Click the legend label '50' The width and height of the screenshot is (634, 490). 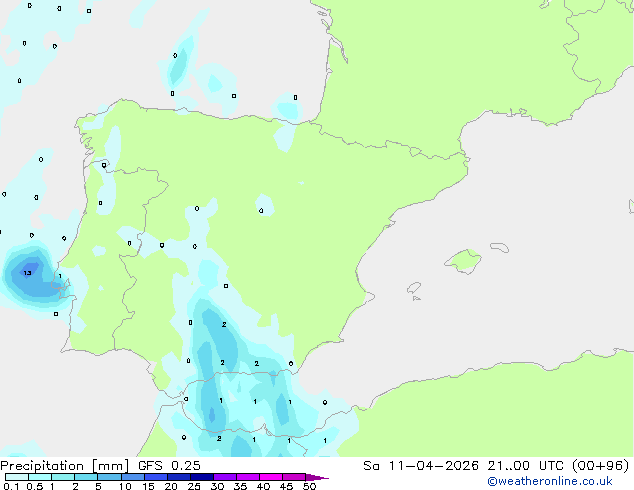pyautogui.click(x=309, y=486)
